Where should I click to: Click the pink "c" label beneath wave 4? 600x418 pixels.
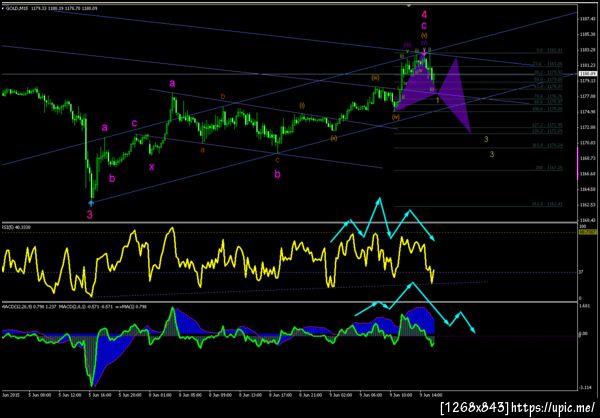pos(424,26)
